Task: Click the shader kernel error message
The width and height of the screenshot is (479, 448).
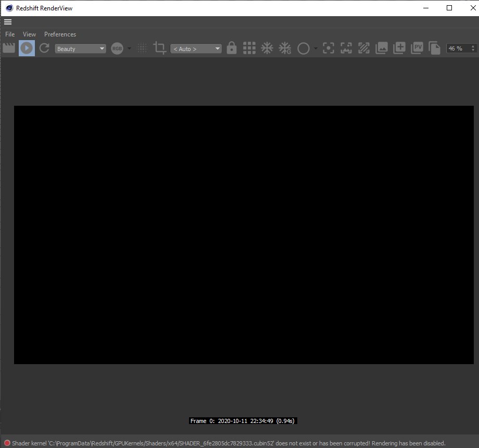Action: (x=229, y=443)
